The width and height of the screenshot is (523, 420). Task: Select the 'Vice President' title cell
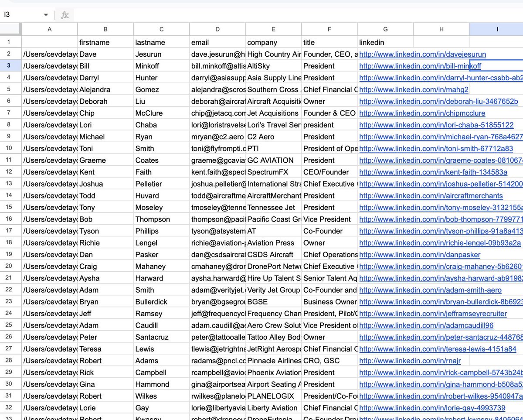[329, 219]
